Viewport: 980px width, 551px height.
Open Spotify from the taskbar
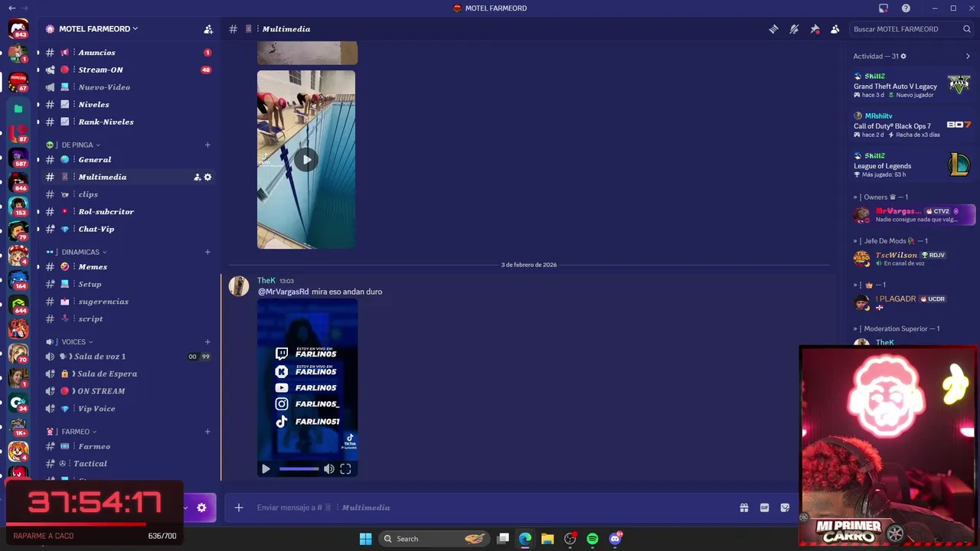[x=593, y=539]
